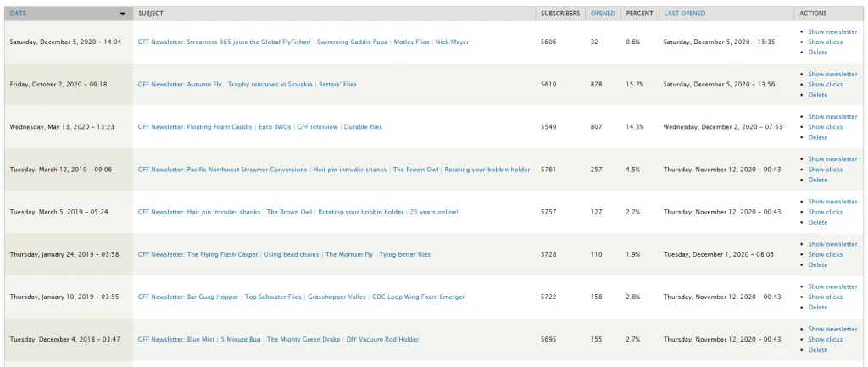This screenshot has width=868, height=367.
Task: Sort table by Last Opened column
Action: tap(684, 14)
